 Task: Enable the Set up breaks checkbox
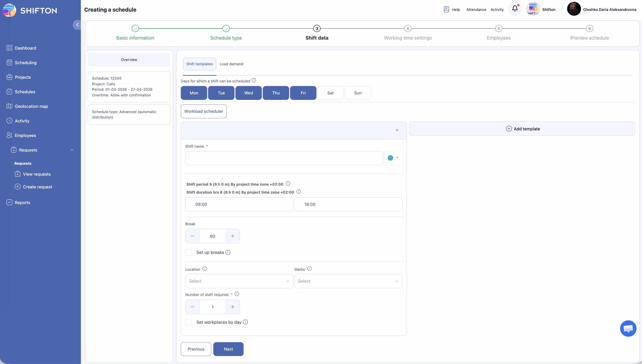[189, 253]
